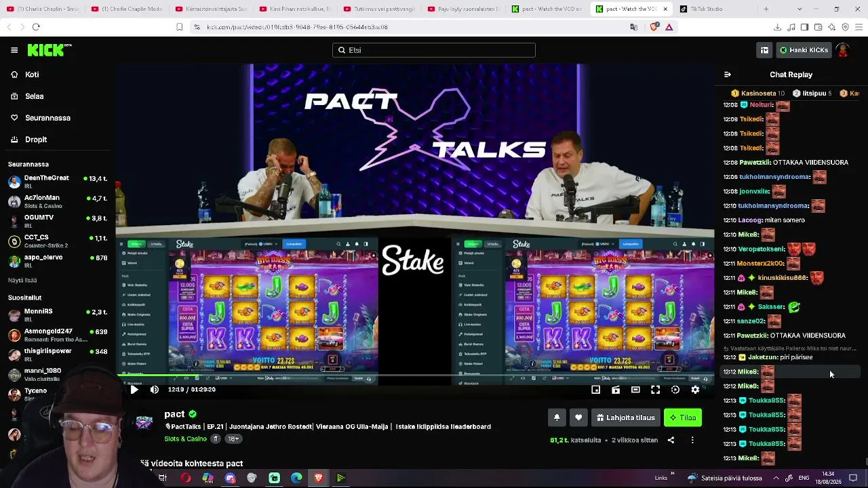Open the browser tab list dropdown
Screen dimensions: 868x488
pos(800,9)
